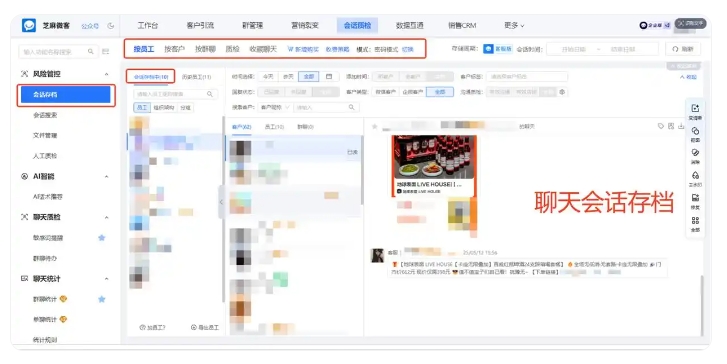This screenshot has width=727, height=364.
Task: Click the account avatar icon at top right
Action: [643, 26]
